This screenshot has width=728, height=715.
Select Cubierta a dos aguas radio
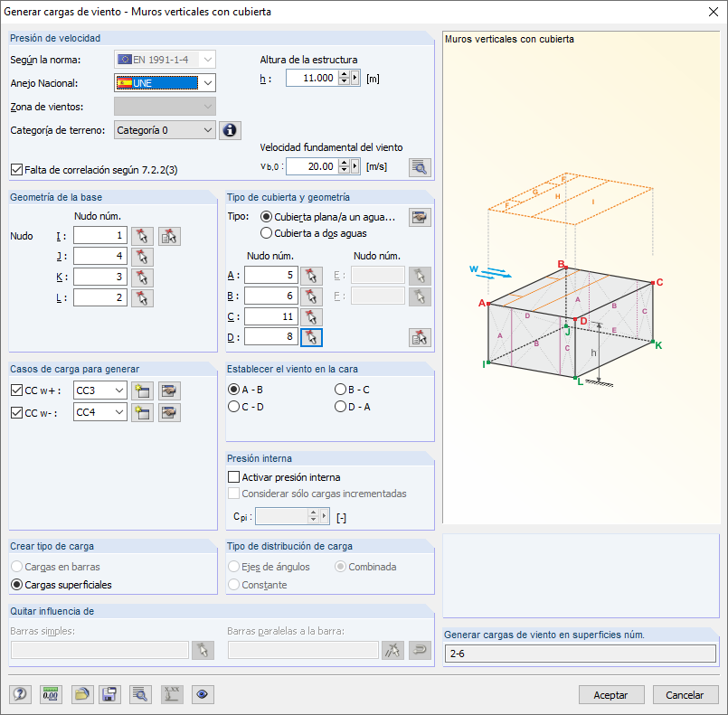[266, 233]
